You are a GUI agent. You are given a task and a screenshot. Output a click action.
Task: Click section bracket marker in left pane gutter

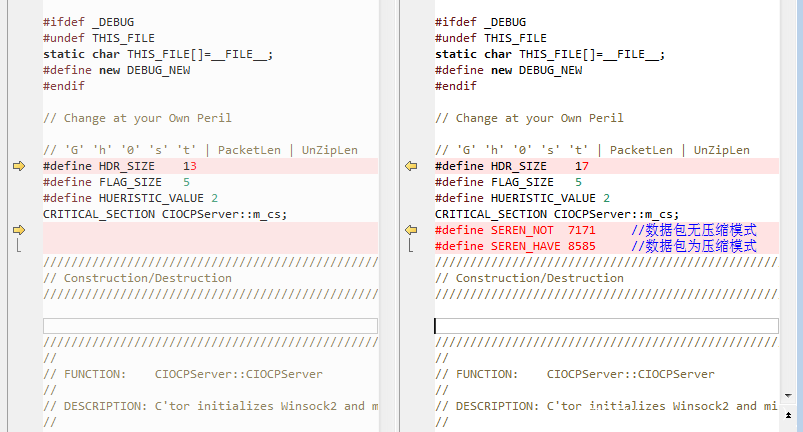(x=18, y=246)
